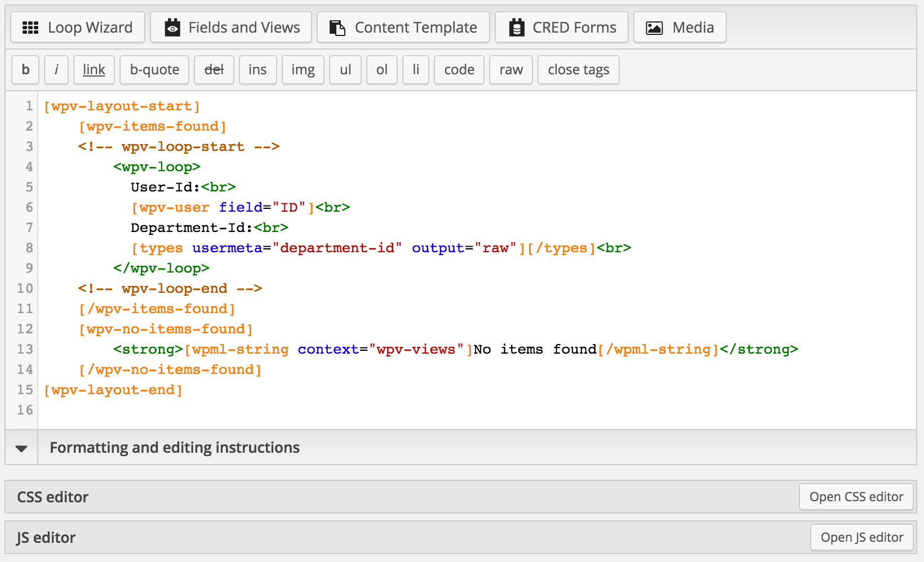Screen dimensions: 924x562
Task: Insert a Content Template
Action: pos(403,28)
